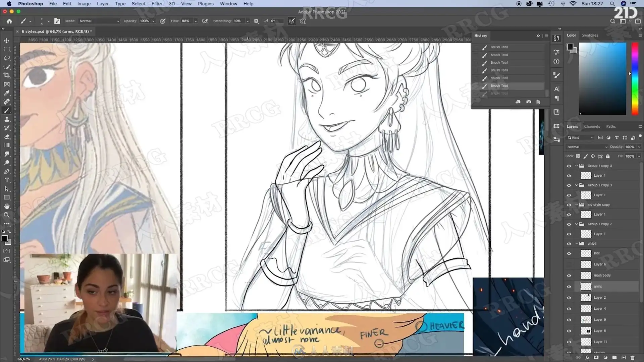
Task: Select the Clone Stamp tool
Action: click(7, 119)
